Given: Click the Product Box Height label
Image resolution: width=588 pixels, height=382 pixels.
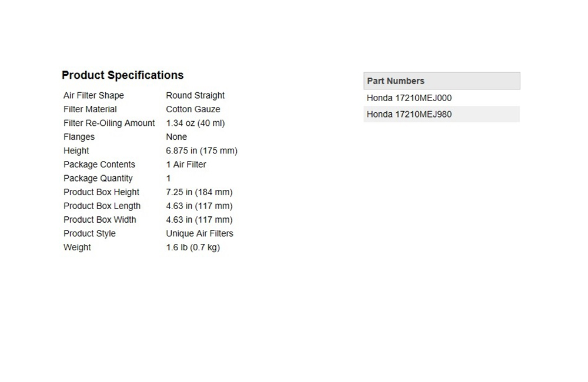Looking at the screenshot, I should (x=101, y=192).
